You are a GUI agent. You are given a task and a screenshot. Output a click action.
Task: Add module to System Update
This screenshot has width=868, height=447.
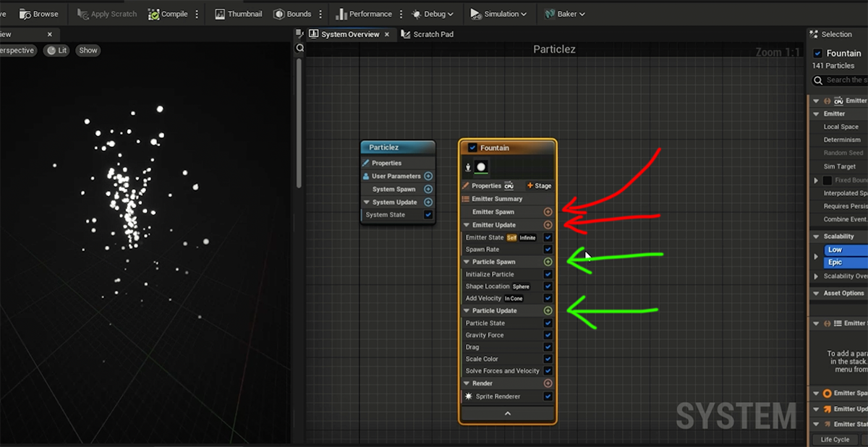pos(428,202)
